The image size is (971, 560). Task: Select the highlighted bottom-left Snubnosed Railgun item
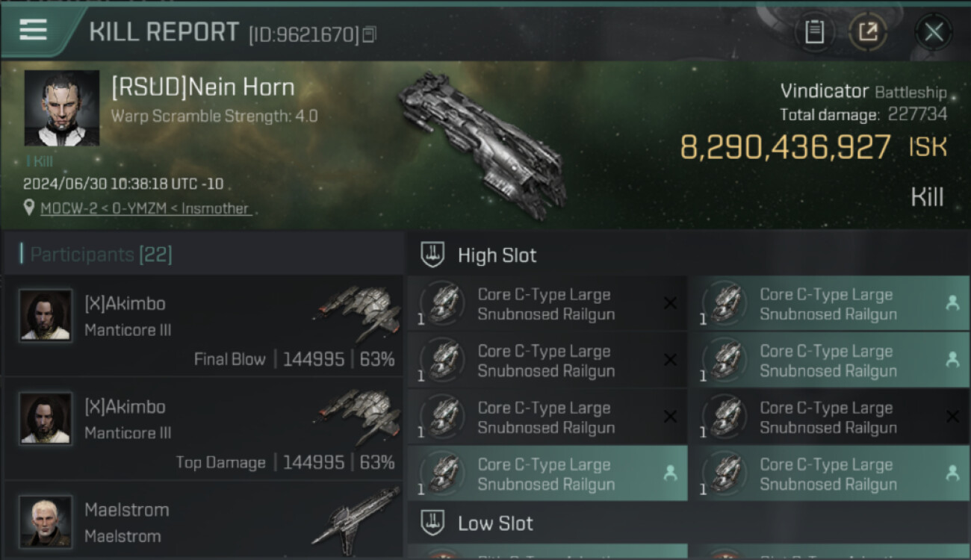(547, 473)
